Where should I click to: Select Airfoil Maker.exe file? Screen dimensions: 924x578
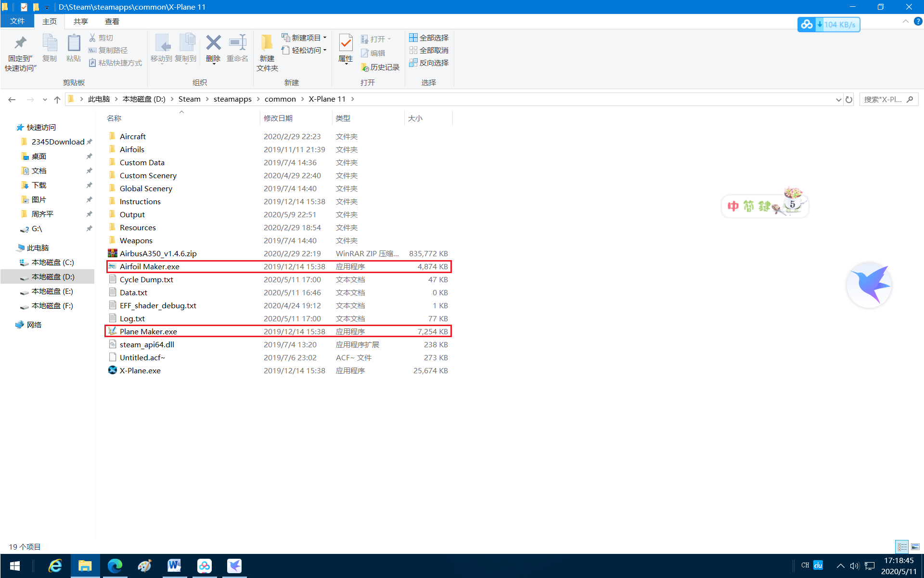[149, 266]
